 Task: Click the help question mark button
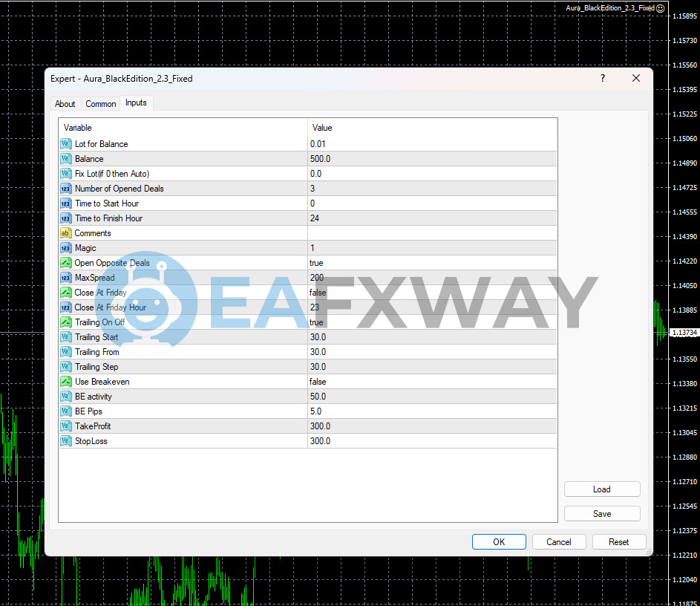point(602,79)
